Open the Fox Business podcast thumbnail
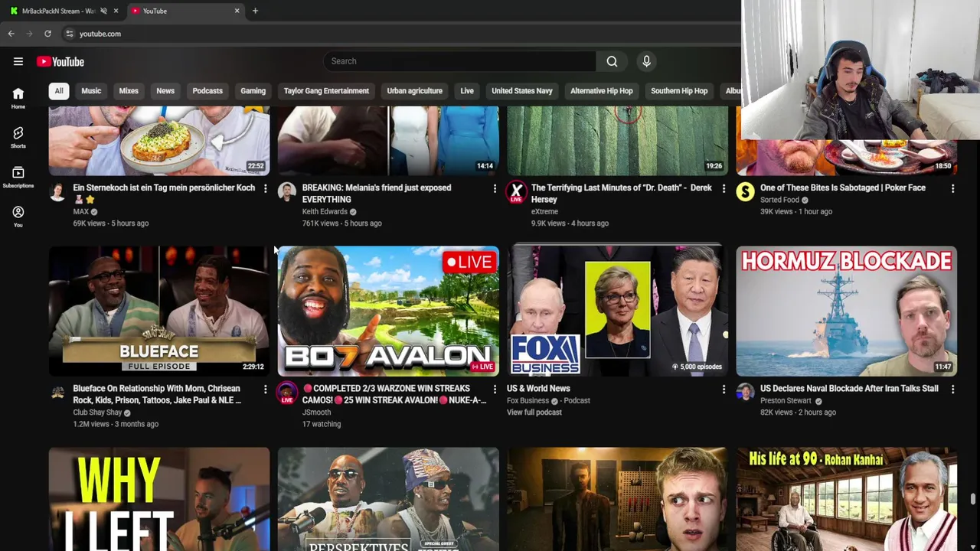The image size is (980, 551). [617, 311]
